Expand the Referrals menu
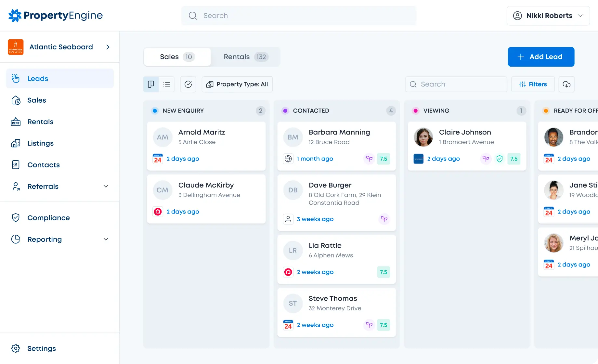The width and height of the screenshot is (598, 364). point(106,186)
